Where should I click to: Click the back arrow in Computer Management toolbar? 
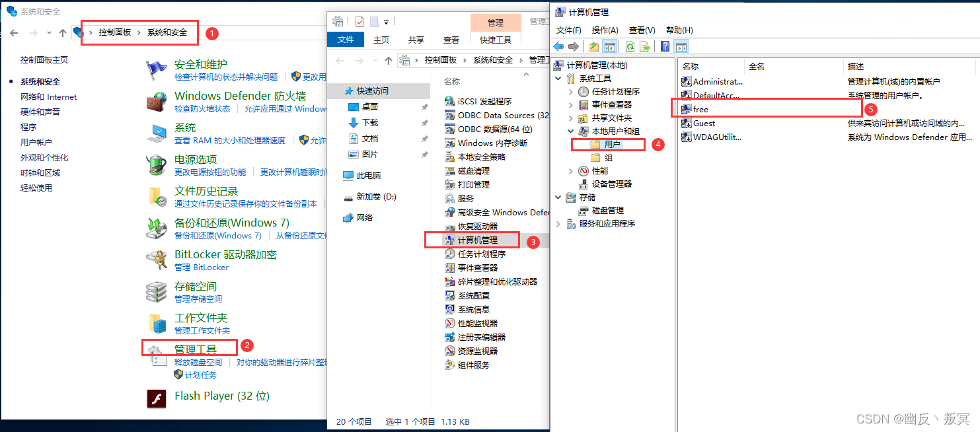[x=558, y=46]
